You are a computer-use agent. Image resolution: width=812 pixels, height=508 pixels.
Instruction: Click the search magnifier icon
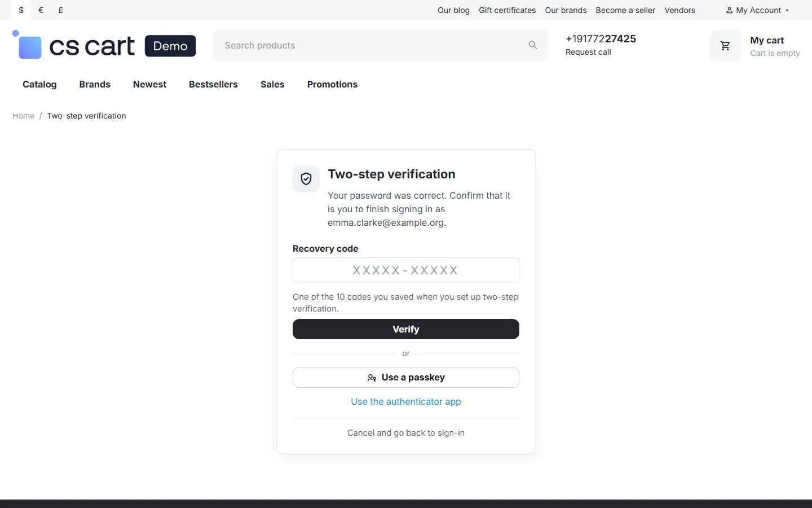pyautogui.click(x=533, y=45)
